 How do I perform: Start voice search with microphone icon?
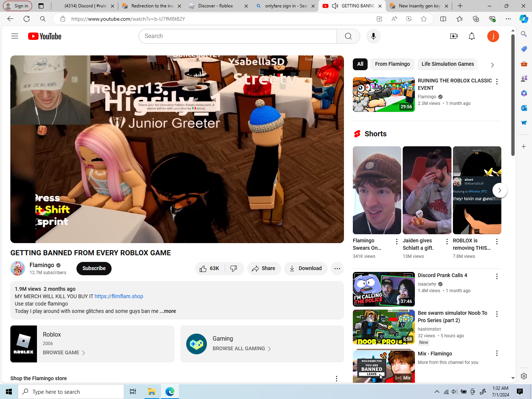[374, 36]
